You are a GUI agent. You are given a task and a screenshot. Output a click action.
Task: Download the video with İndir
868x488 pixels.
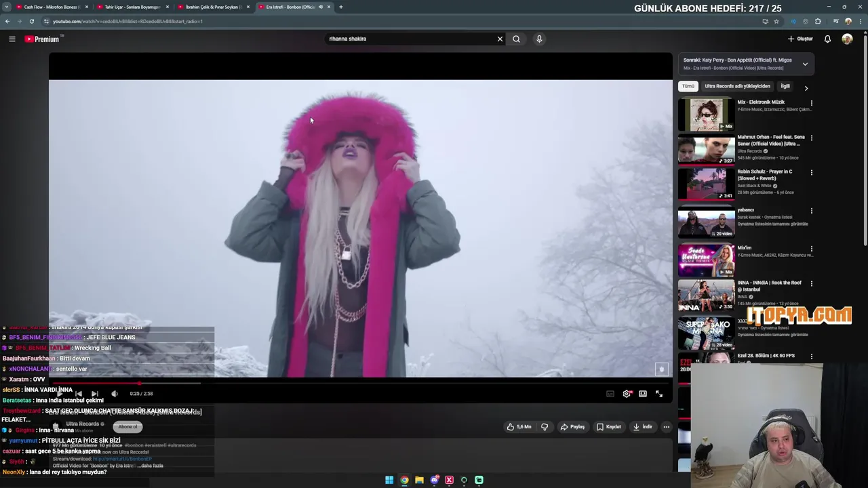pos(642,427)
